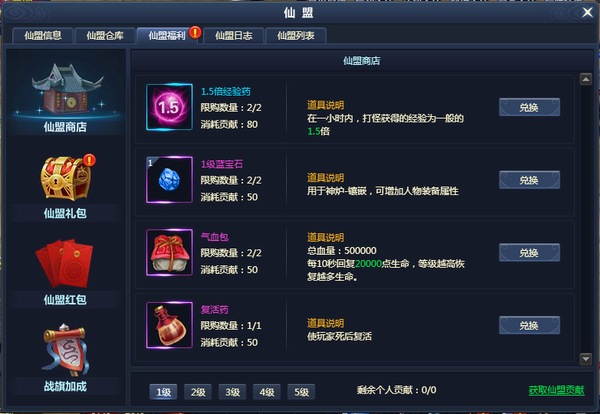This screenshot has width=600, height=414.
Task: Click the 气血包 red pouch icon
Action: (169, 252)
